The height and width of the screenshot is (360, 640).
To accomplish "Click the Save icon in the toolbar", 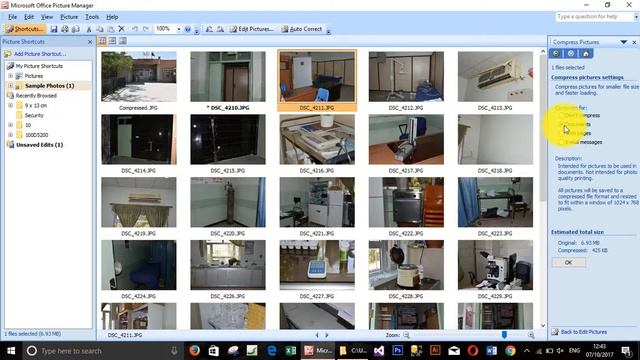I will pos(54,29).
